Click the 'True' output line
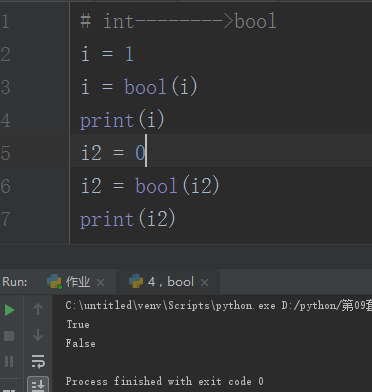 pos(78,324)
